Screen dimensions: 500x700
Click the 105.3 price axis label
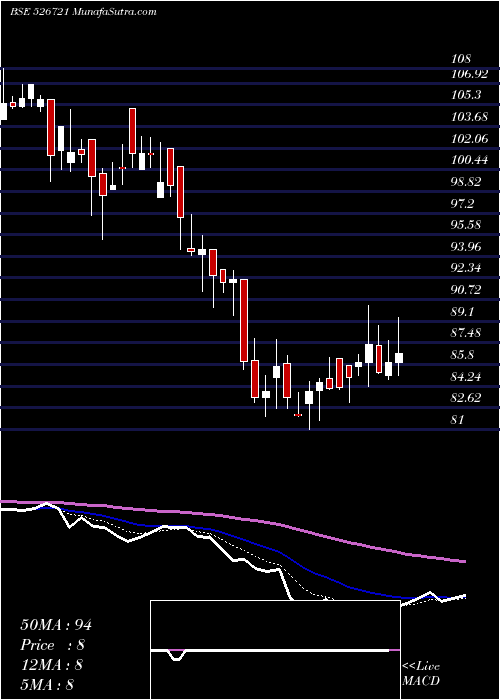click(466, 95)
